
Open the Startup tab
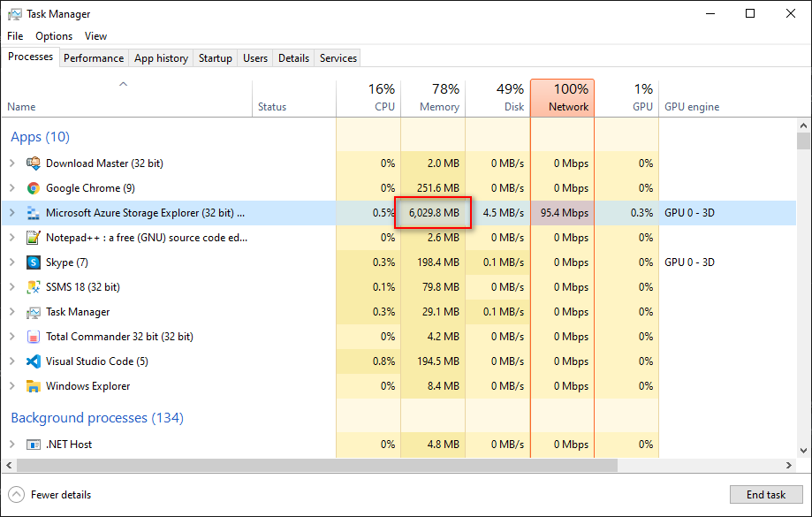pyautogui.click(x=216, y=58)
